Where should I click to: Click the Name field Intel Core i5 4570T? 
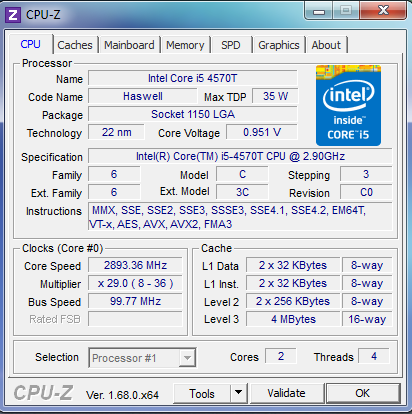pos(193,78)
